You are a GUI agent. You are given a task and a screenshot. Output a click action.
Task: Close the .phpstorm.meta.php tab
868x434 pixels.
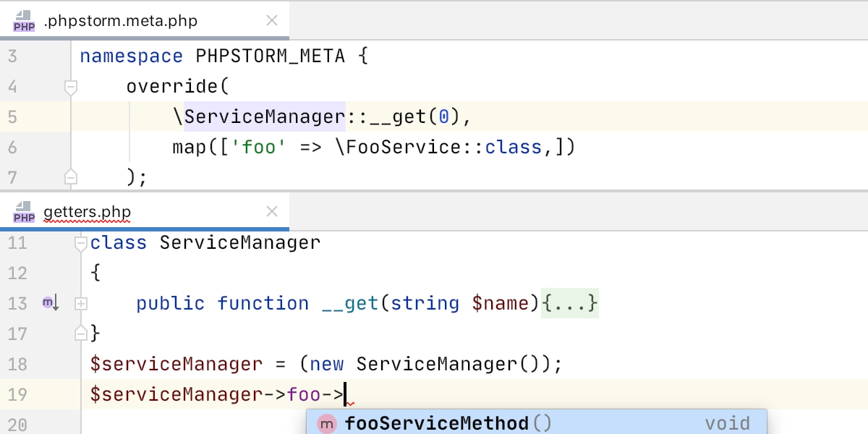pos(272,21)
